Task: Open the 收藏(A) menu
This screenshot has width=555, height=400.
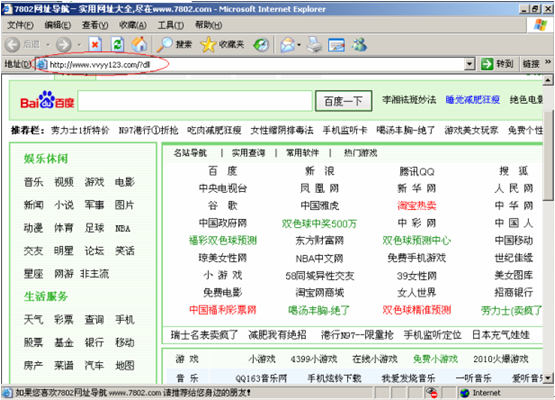Action: tap(133, 25)
